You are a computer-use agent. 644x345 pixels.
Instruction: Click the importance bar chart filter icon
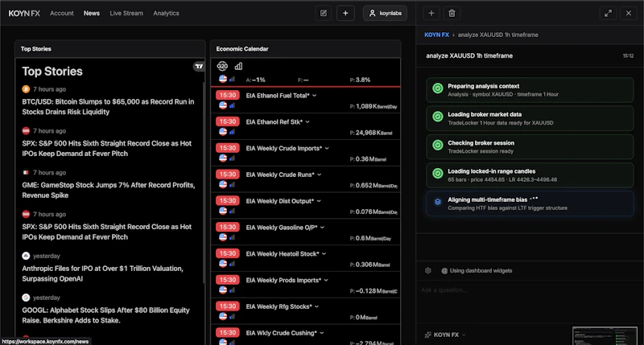(x=238, y=66)
